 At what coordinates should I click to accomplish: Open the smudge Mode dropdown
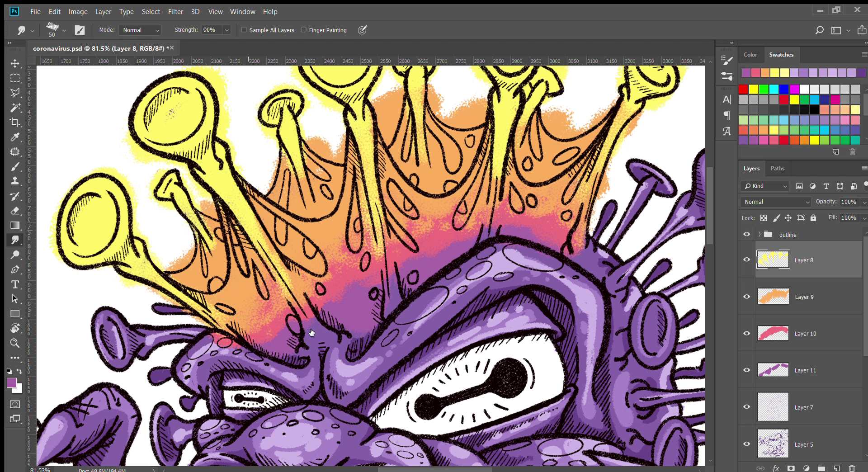pyautogui.click(x=140, y=30)
